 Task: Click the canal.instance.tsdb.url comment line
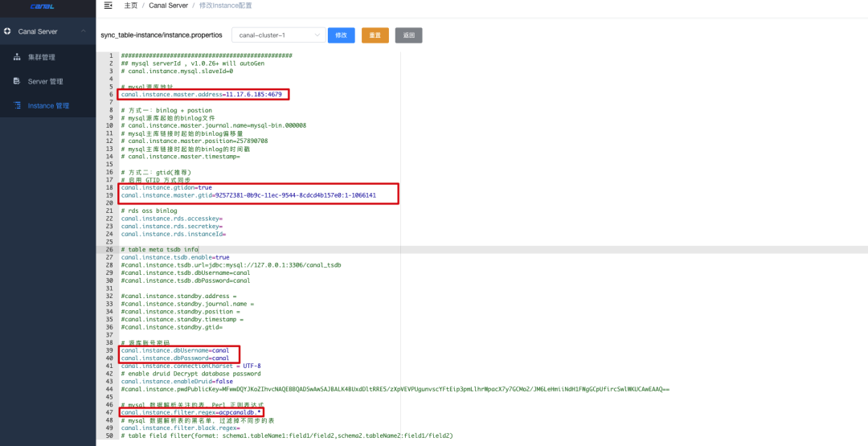(x=231, y=265)
